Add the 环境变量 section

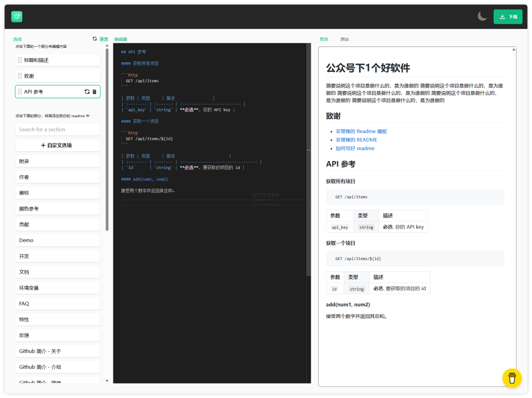tap(58, 288)
